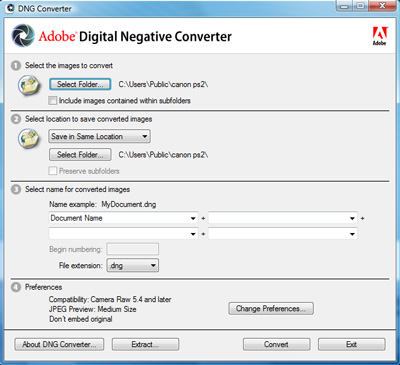
Task: Click folder icon under Select location to save
Action: [x=29, y=138]
